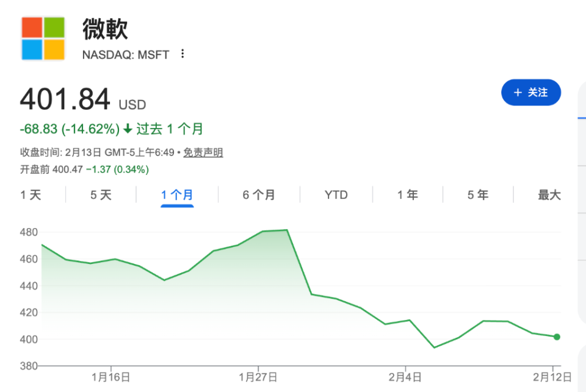Switch to the YTD view
This screenshot has height=392, width=586.
click(336, 194)
